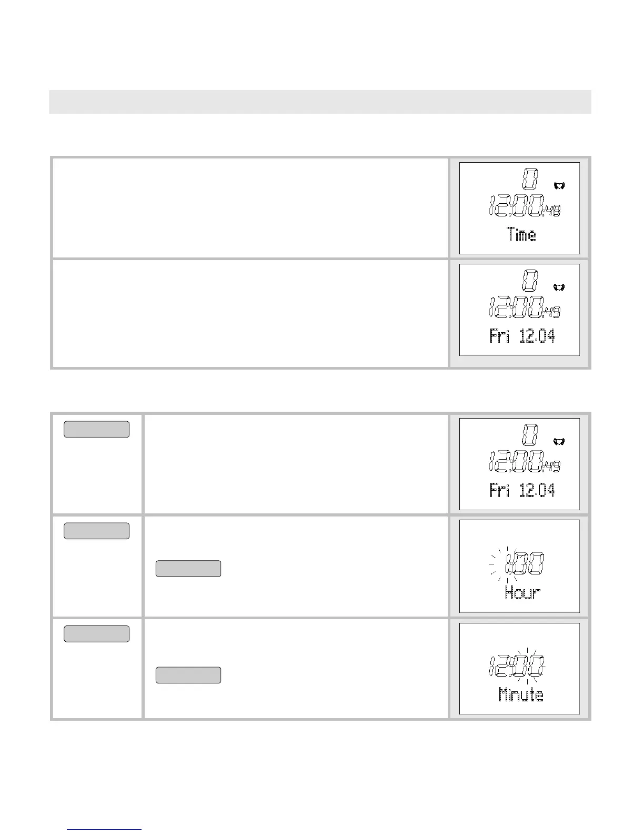
Task: Click the flashing hour digit above the Hour label
Action: (x=509, y=564)
